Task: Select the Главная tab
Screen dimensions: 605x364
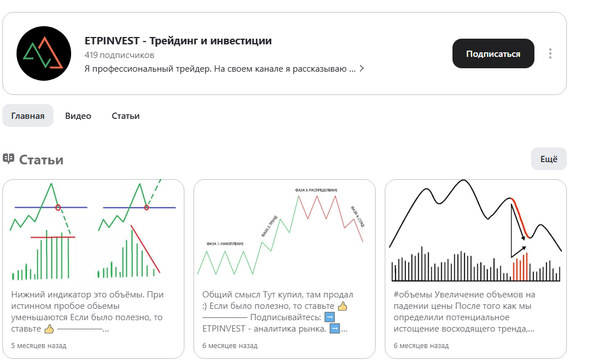Action: coord(28,115)
